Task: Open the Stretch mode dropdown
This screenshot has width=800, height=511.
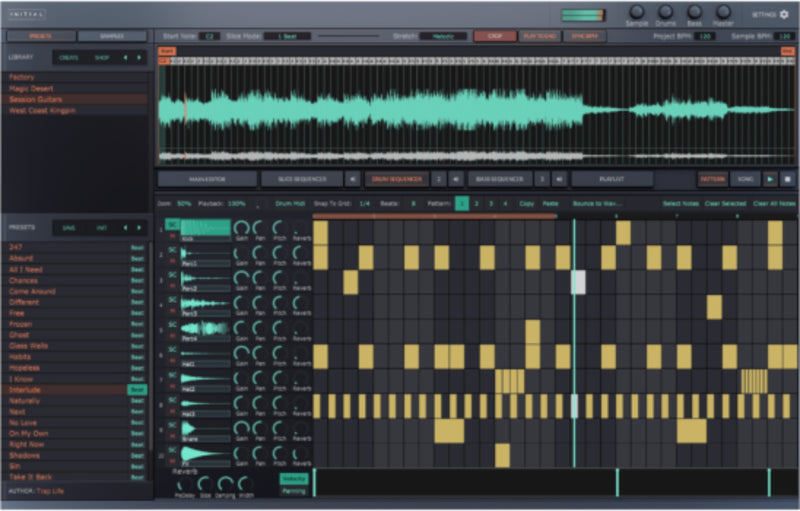Action: pos(443,36)
